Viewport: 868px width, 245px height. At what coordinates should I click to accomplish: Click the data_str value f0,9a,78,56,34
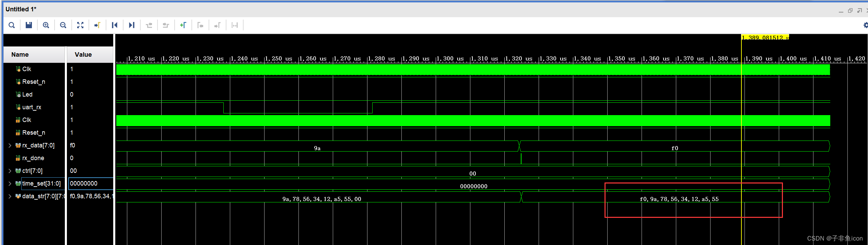click(91, 196)
